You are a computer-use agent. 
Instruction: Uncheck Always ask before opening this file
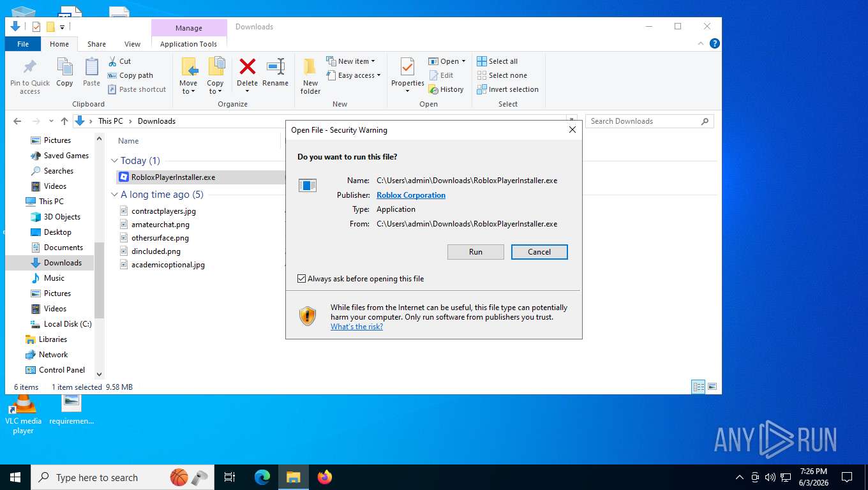301,279
